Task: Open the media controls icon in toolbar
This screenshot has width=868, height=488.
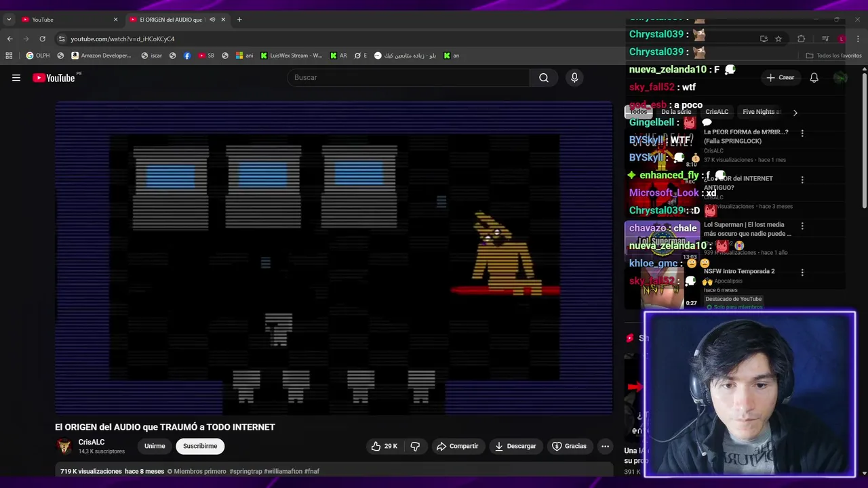Action: coord(825,39)
